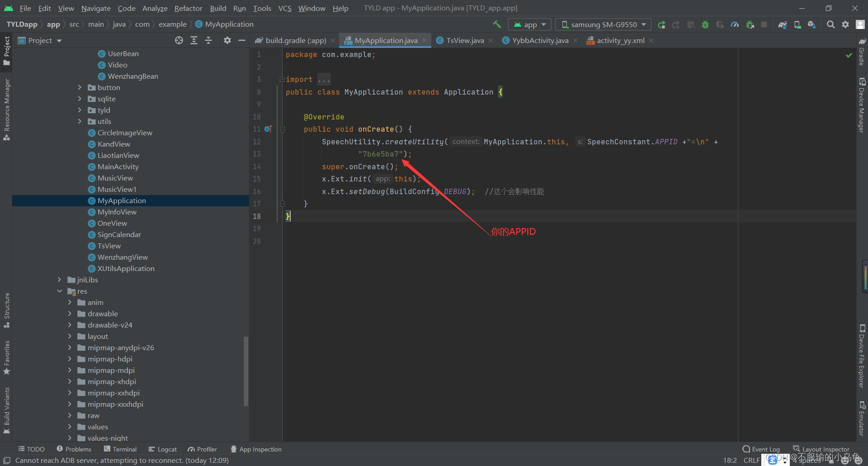Switch to activity_yy.xml tab
The width and height of the screenshot is (868, 466).
click(x=620, y=40)
